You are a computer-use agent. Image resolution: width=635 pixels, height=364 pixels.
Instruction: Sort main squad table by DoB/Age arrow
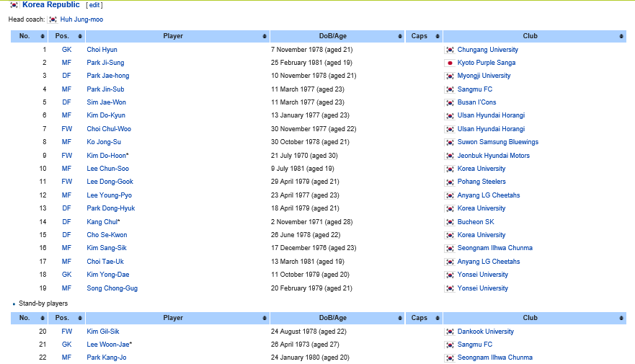[x=400, y=36]
